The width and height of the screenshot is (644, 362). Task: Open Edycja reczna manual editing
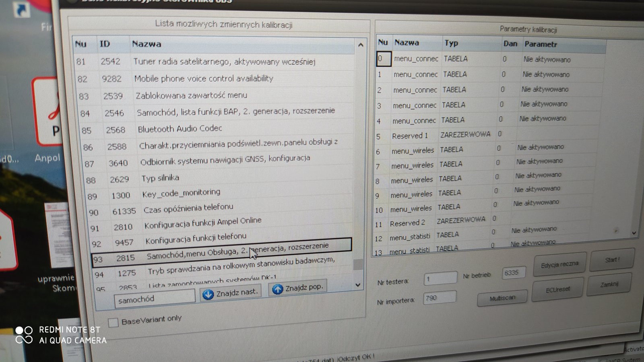[x=559, y=264]
